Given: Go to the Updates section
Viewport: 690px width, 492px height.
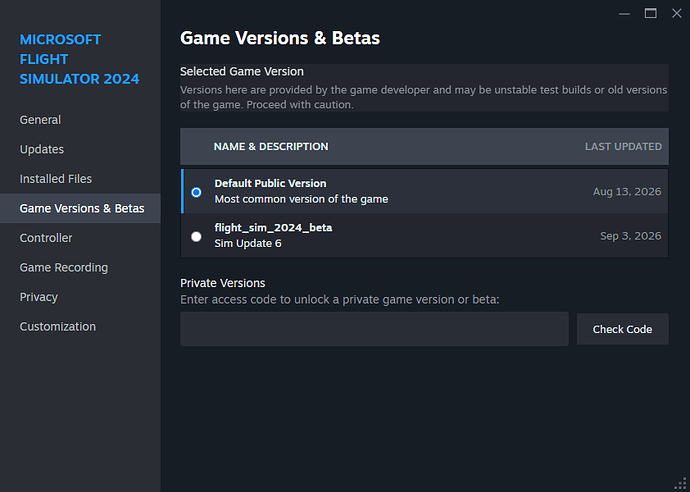Looking at the screenshot, I should [42, 149].
